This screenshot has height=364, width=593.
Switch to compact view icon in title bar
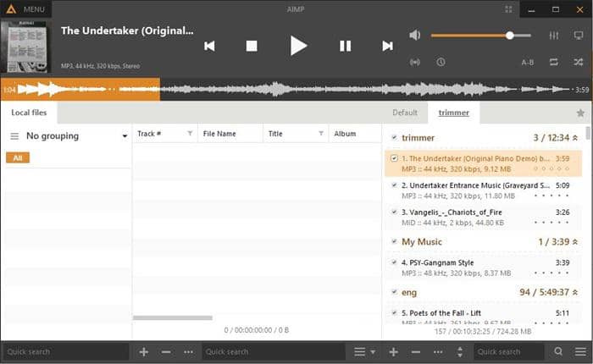click(x=508, y=9)
